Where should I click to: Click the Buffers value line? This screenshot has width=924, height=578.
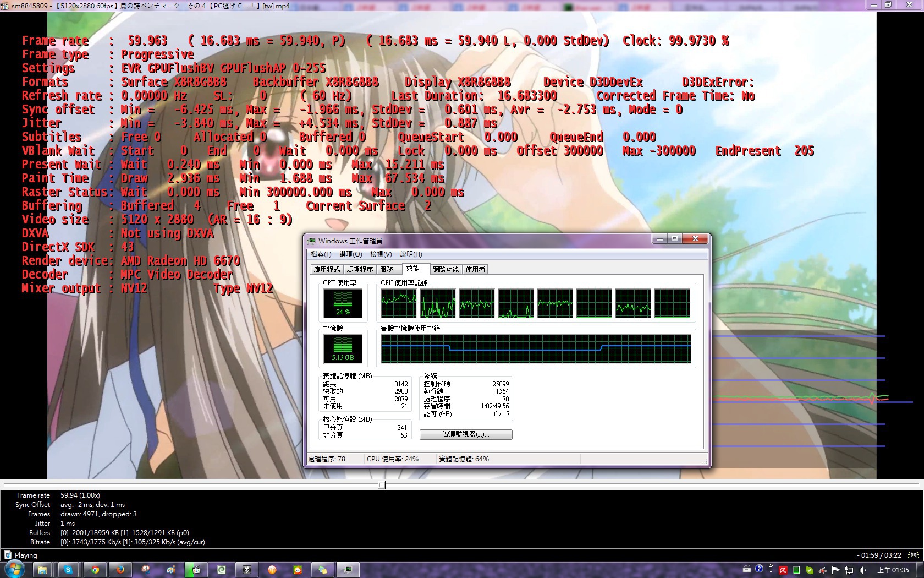(125, 533)
